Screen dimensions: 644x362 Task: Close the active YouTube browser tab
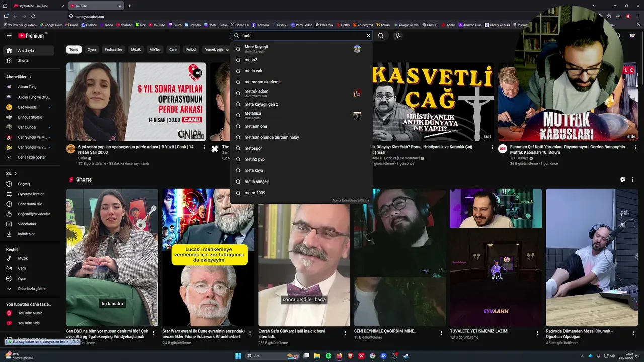(120, 6)
